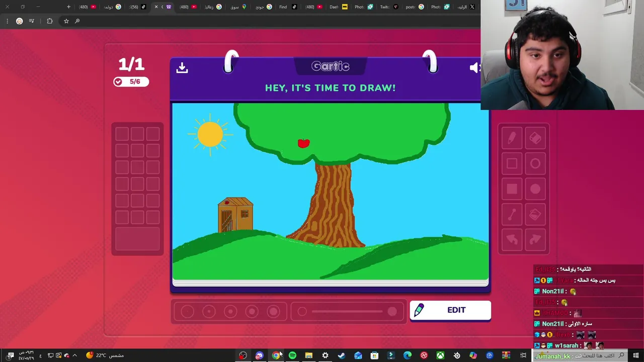
Task: Open Google Chrome from the taskbar
Action: [276, 355]
